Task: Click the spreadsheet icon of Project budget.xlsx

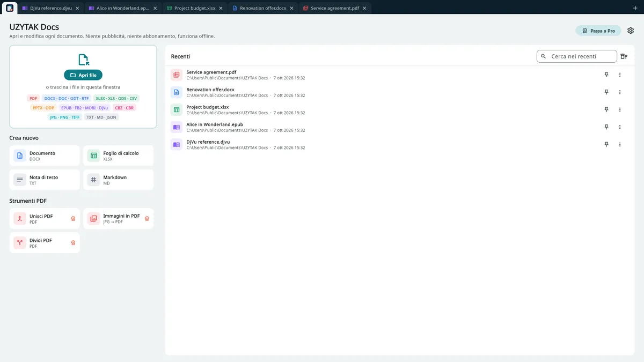Action: 176,110
